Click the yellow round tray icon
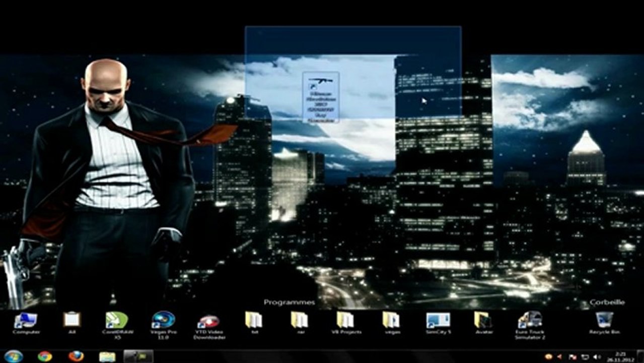The image size is (644, 363). [548, 357]
